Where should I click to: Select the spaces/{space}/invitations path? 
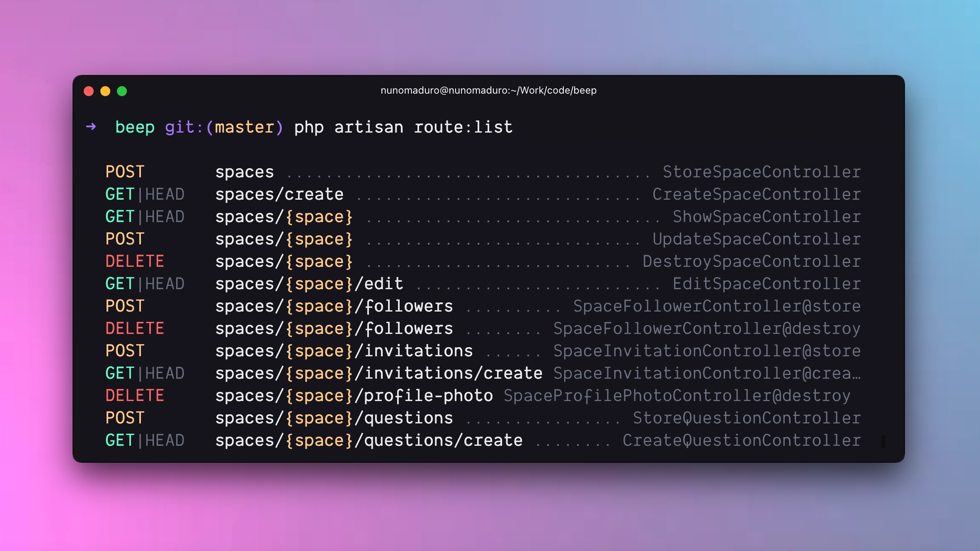344,350
